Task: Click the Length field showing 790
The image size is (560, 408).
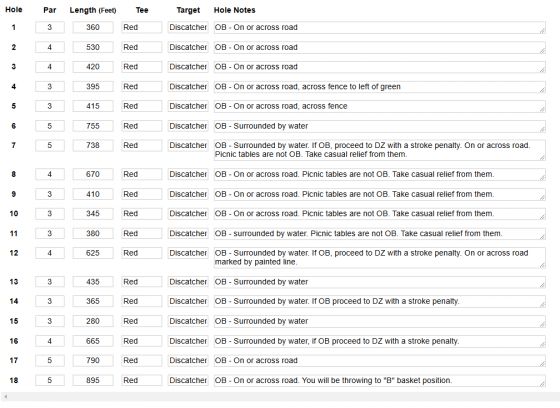Action: pyautogui.click(x=93, y=360)
